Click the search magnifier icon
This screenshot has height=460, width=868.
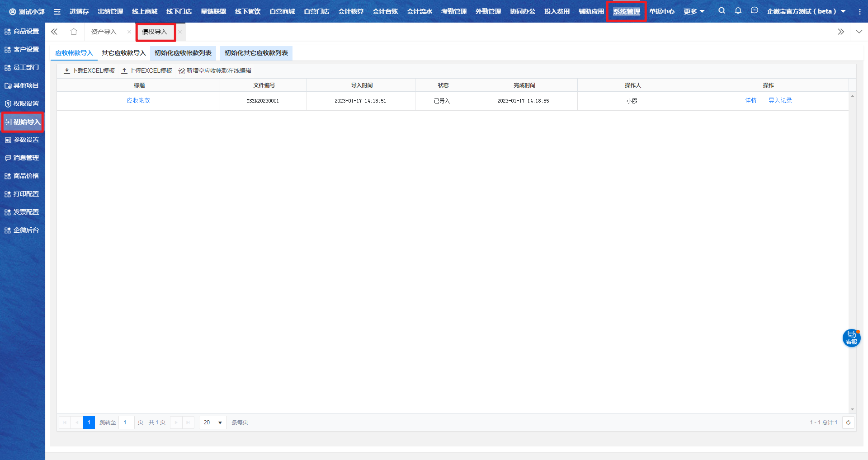722,11
